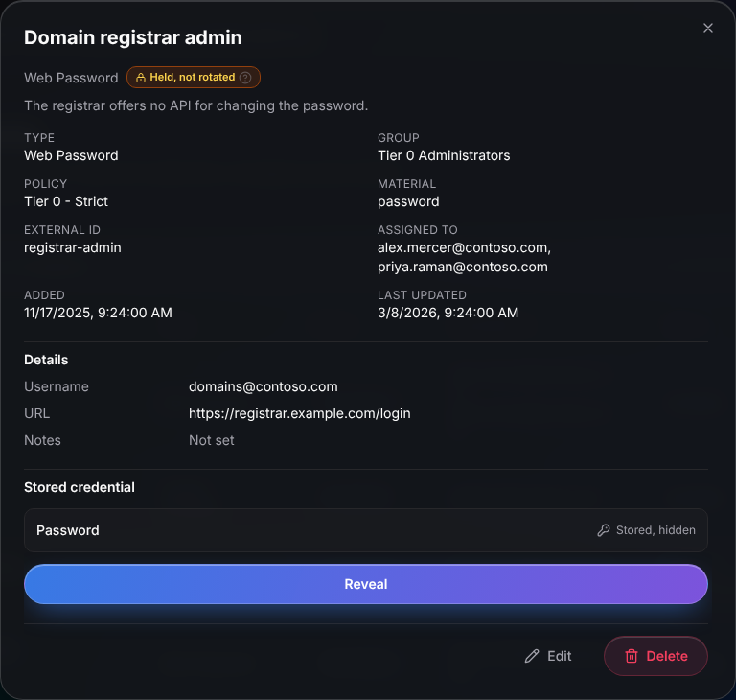The image size is (736, 700).
Task: Click the 'ADDED' field label
Action: 44,295
